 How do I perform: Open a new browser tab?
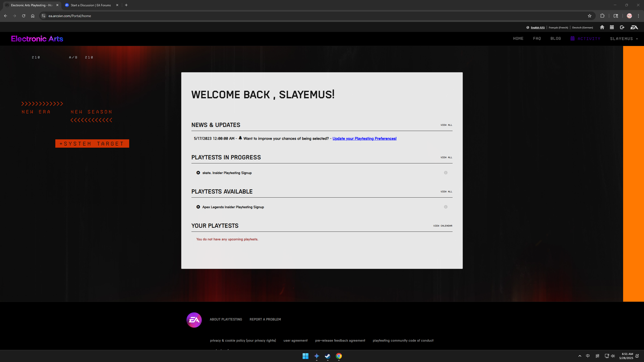(x=126, y=5)
